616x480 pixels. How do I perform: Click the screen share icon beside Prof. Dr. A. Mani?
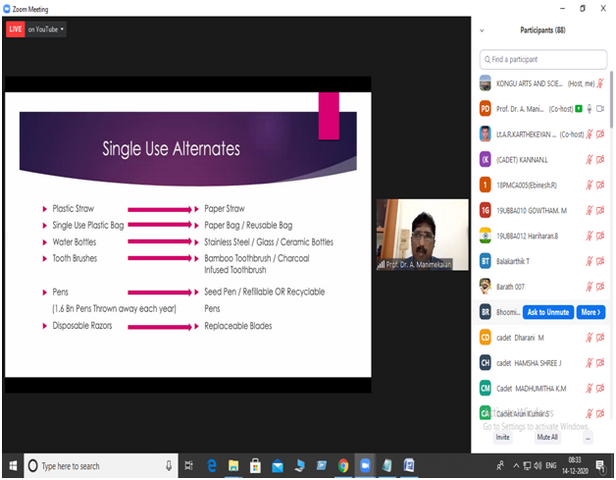coord(577,108)
